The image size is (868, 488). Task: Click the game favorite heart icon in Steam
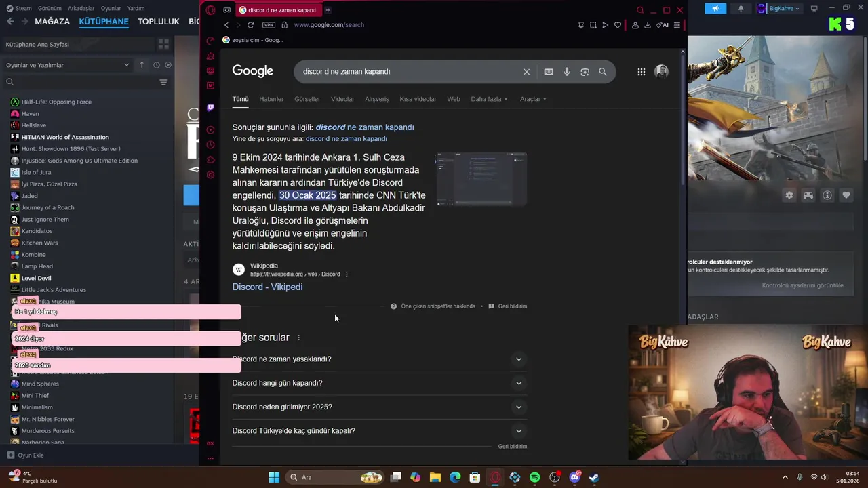click(x=846, y=195)
